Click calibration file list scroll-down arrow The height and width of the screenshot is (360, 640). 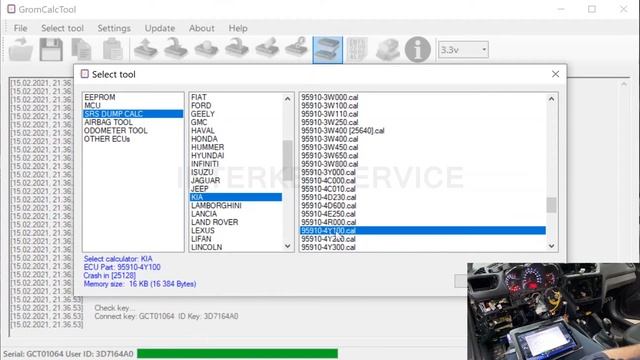(x=551, y=246)
